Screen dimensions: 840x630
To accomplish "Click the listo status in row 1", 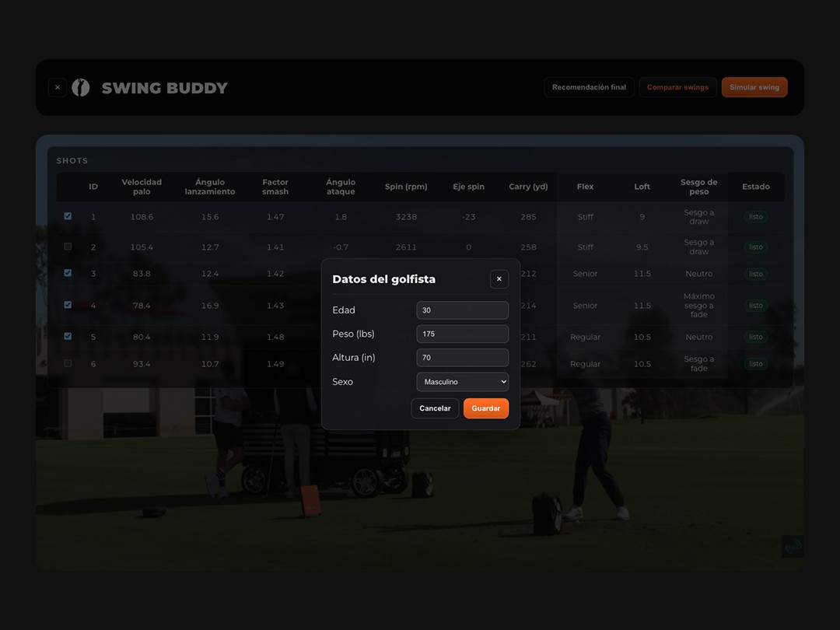I will click(x=756, y=217).
